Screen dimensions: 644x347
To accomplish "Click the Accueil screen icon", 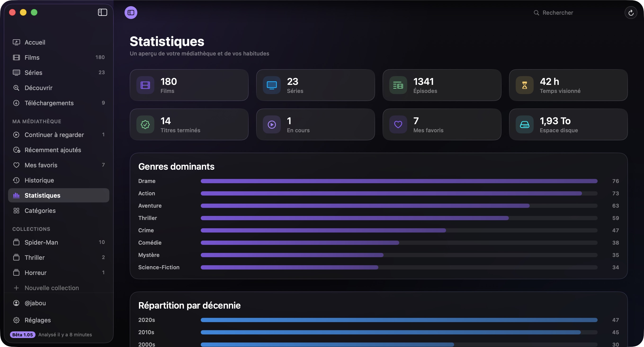I will click(16, 42).
